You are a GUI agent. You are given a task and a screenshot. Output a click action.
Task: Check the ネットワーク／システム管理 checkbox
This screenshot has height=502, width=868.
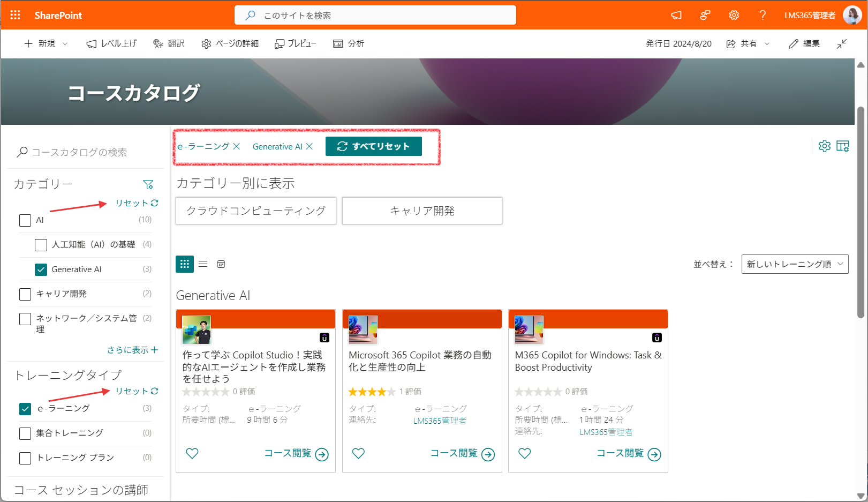point(25,319)
